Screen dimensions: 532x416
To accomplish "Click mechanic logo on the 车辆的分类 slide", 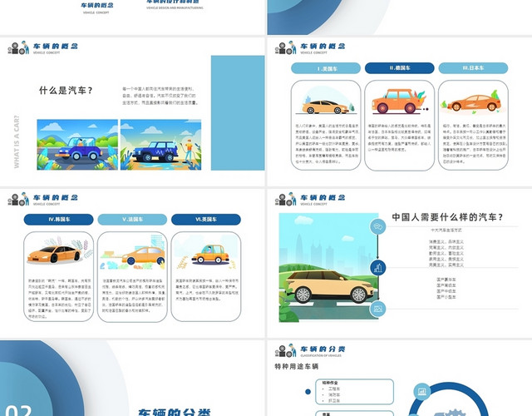I will point(286,350).
